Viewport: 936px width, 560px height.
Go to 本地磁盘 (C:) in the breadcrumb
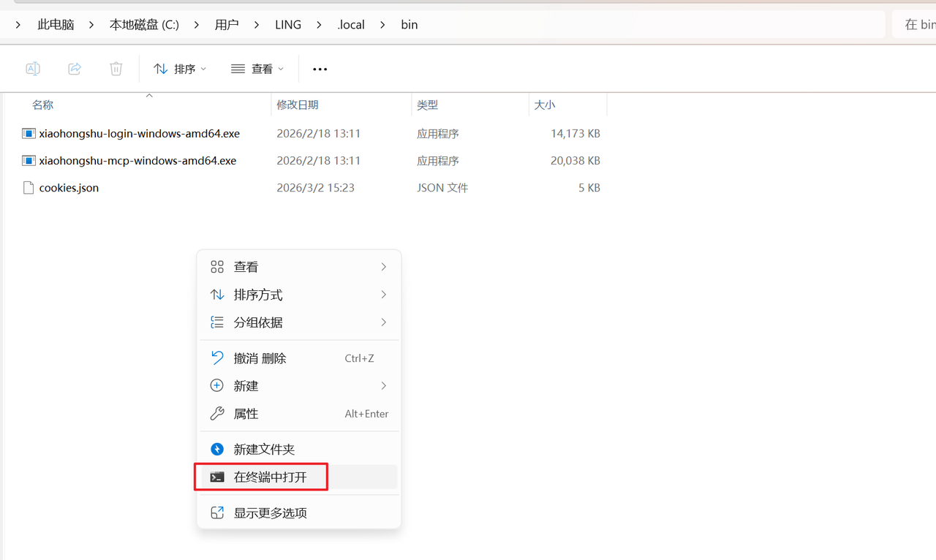click(x=144, y=25)
